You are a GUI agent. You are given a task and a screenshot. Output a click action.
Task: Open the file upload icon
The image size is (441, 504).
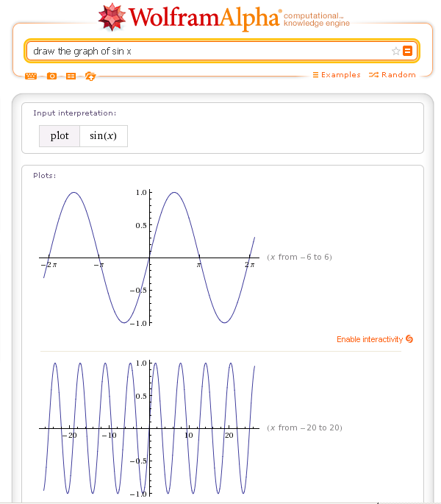pos(90,77)
